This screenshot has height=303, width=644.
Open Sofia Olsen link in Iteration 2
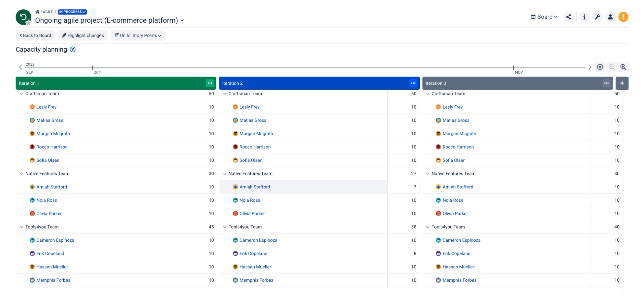click(251, 160)
